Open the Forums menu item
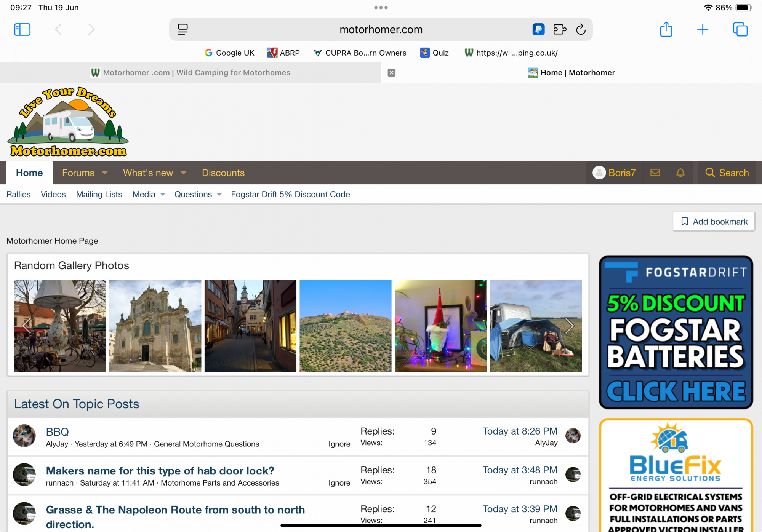Image resolution: width=762 pixels, height=532 pixels. 78,173
